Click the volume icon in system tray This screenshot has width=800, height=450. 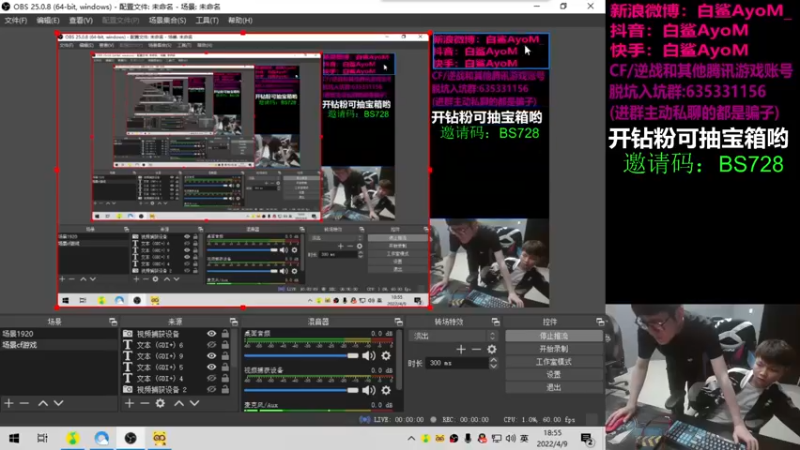510,438
